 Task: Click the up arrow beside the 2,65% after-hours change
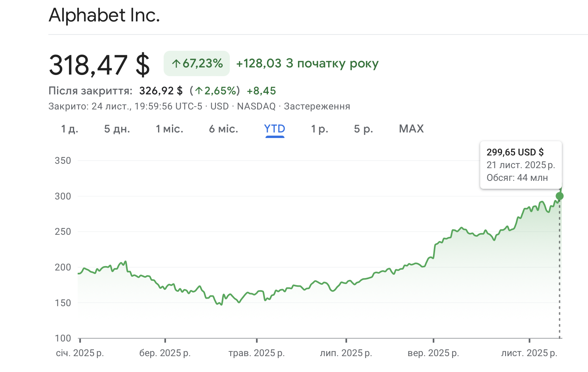tap(199, 91)
